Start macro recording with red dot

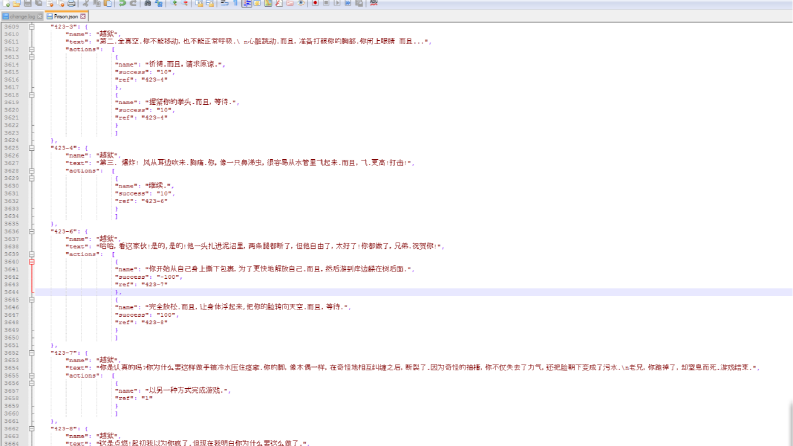pyautogui.click(x=315, y=3)
